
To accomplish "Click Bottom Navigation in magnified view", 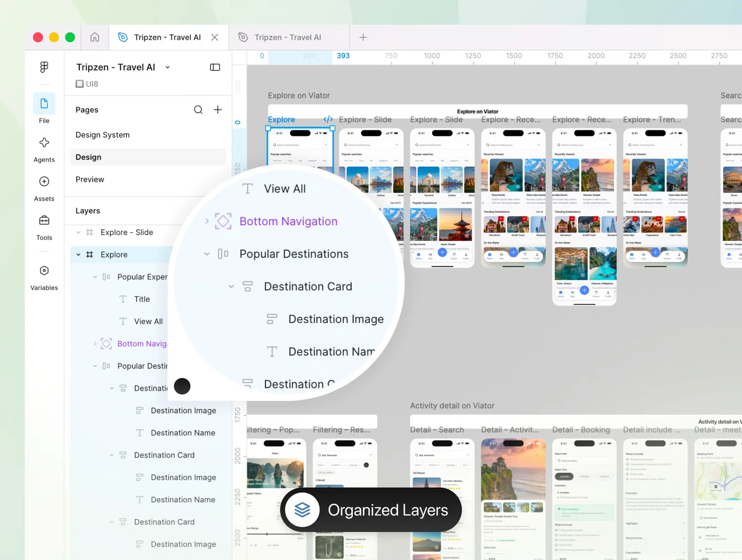I will (x=289, y=221).
